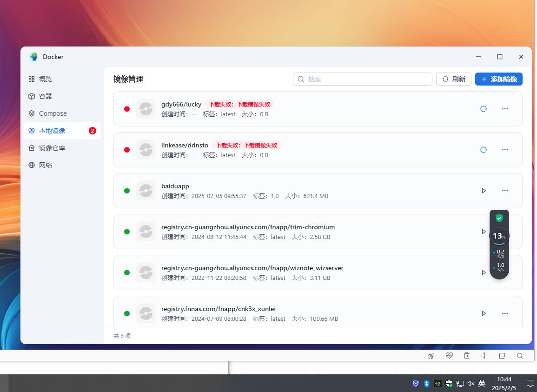Image resolution: width=537 pixels, height=392 pixels.
Task: Click gdy666/lucky image name
Action: (181, 104)
